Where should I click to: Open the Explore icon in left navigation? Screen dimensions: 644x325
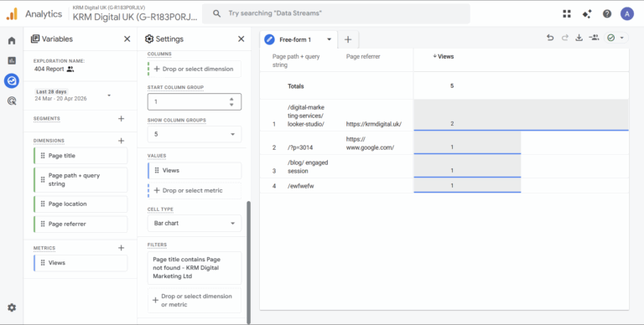(12, 81)
